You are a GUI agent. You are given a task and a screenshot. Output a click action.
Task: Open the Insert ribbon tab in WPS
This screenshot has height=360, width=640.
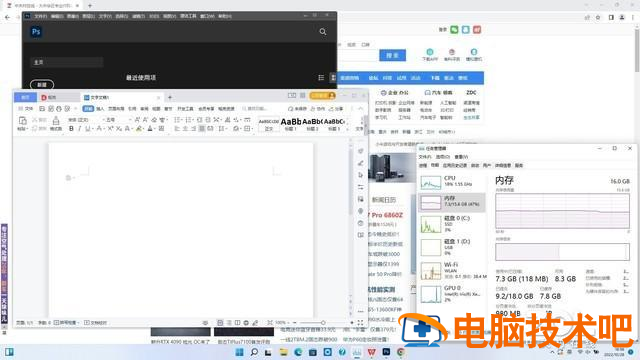100,109
